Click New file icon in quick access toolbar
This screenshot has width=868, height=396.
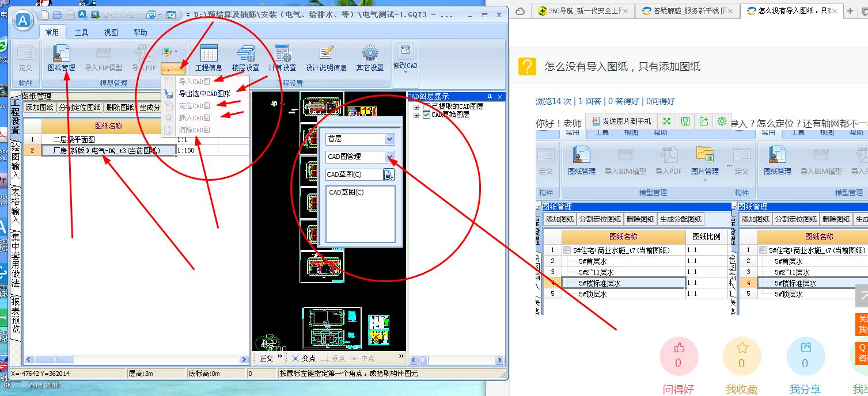[45, 15]
